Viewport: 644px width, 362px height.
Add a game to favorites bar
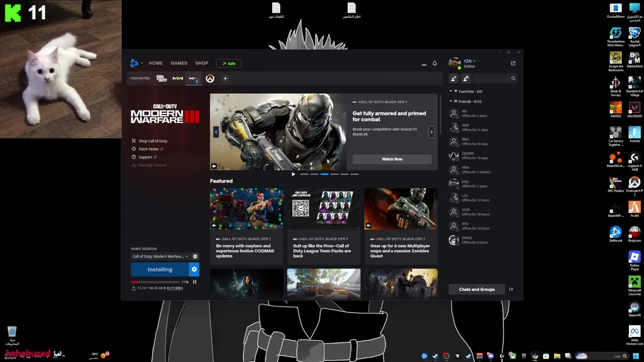[x=225, y=78]
